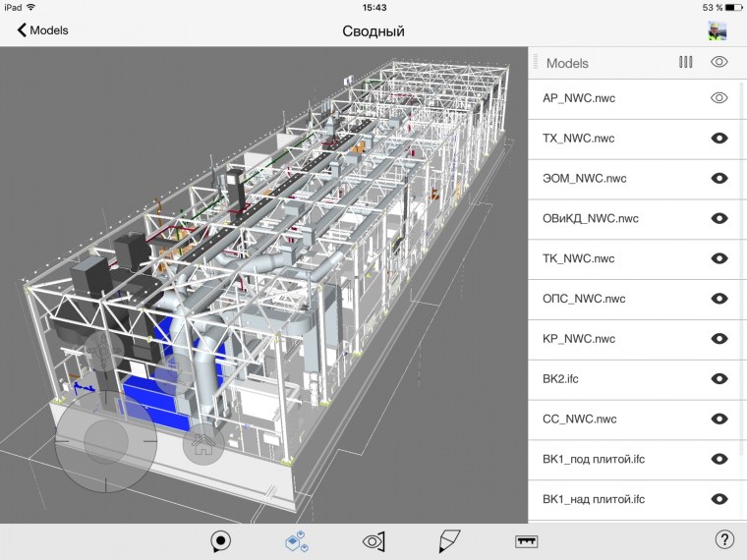Open the help question mark icon
The height and width of the screenshot is (560, 747).
click(x=723, y=539)
